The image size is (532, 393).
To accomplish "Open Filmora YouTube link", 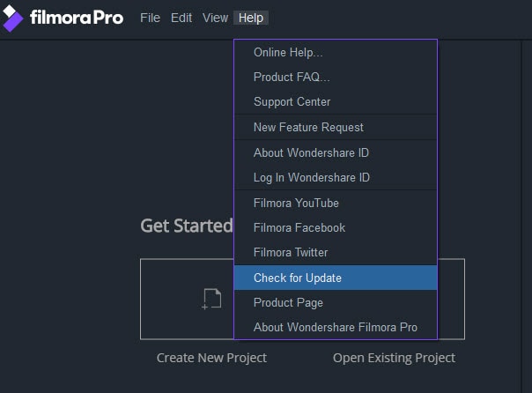I will [x=296, y=203].
